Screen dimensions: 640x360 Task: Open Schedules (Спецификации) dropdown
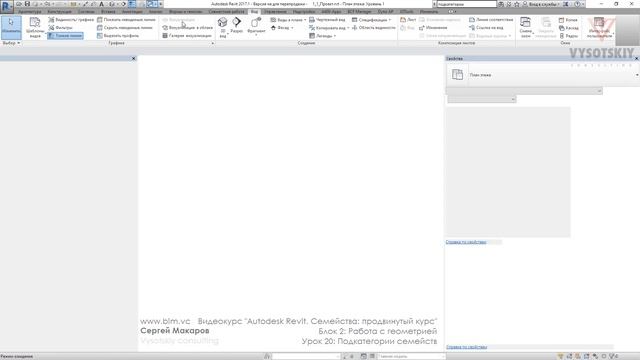pyautogui.click(x=371, y=20)
